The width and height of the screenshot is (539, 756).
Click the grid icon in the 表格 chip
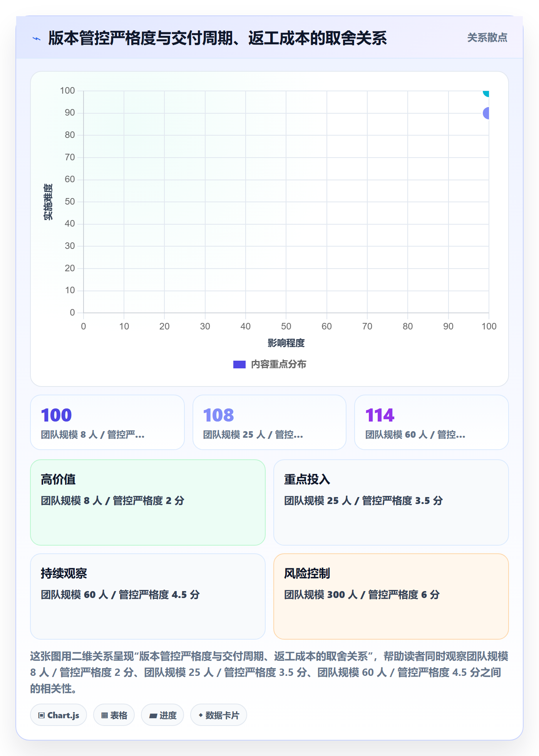(x=104, y=716)
